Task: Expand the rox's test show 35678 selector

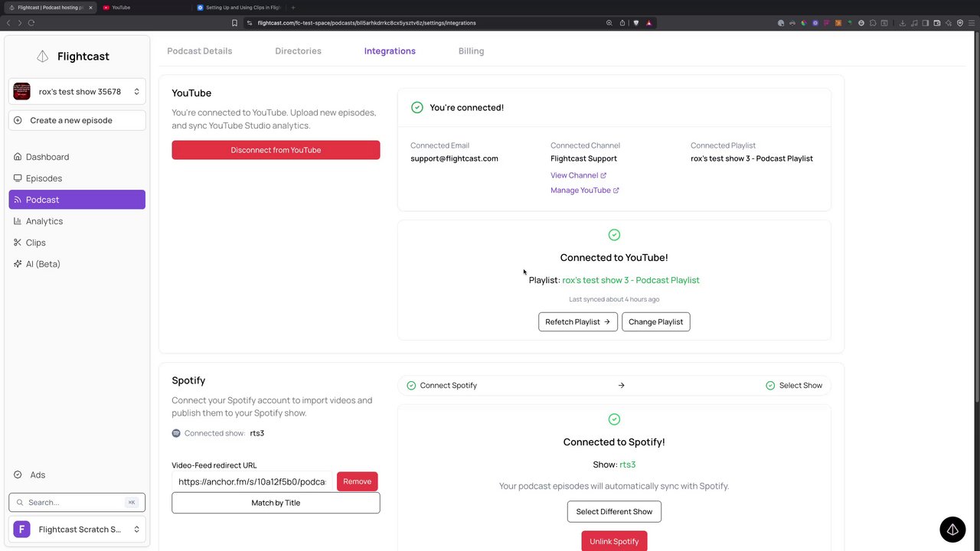Action: 77,92
